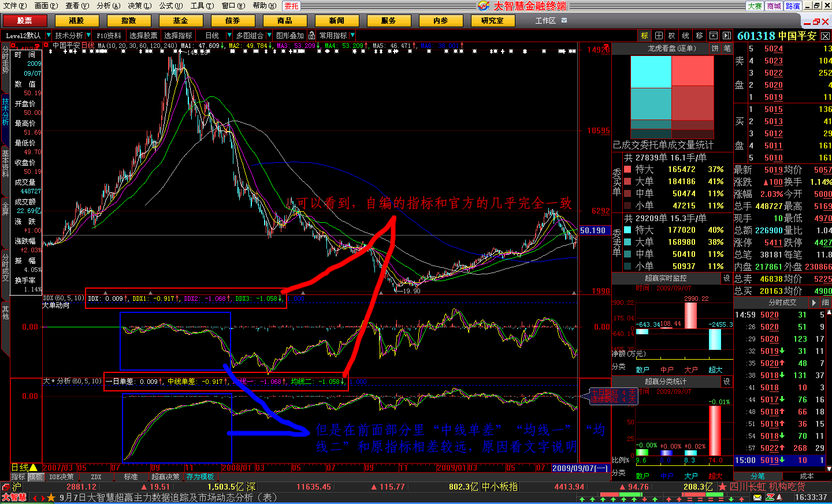Click the inner window restore button in red
Screen dimensions: 832x504
[816, 22]
